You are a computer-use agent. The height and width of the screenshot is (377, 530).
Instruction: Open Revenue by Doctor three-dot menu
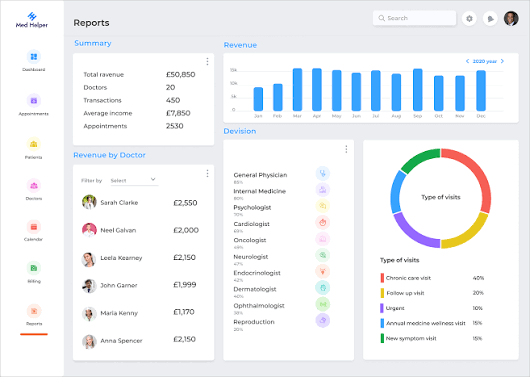point(207,173)
